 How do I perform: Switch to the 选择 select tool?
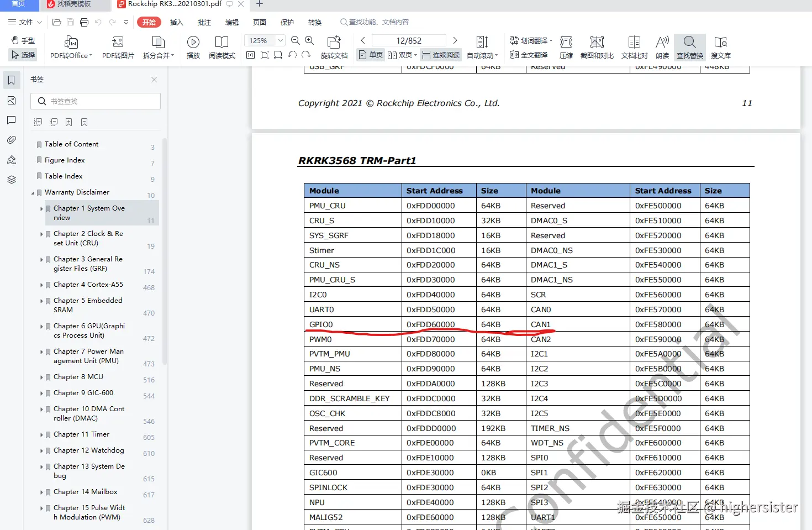click(23, 55)
